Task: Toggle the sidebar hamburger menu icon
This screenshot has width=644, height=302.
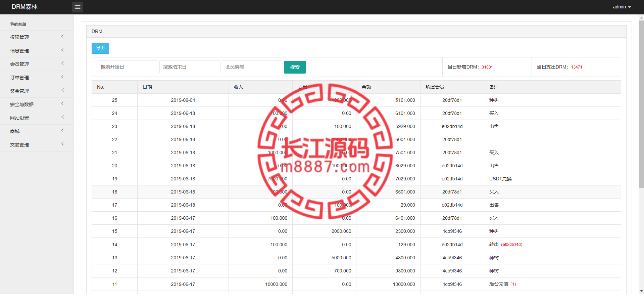Action: [78, 7]
